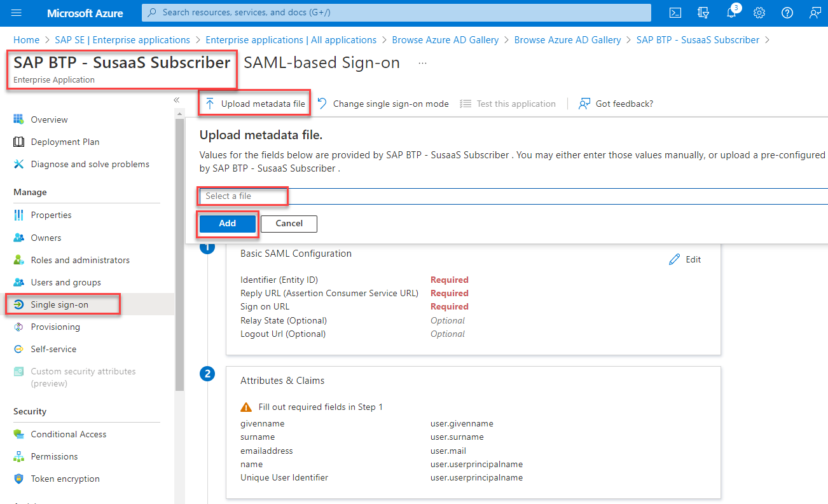Click the pencil icon beside Edit
This screenshot has width=828, height=504.
675,259
